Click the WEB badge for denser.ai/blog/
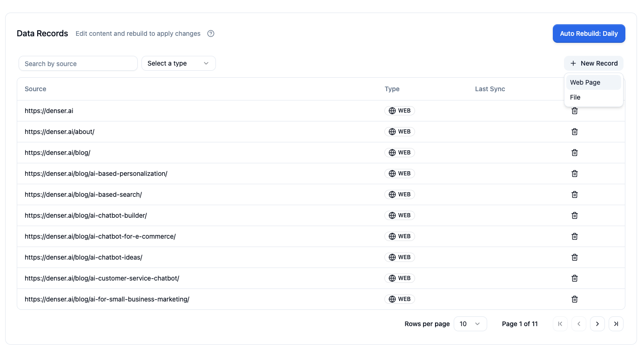The image size is (644, 348). (400, 153)
